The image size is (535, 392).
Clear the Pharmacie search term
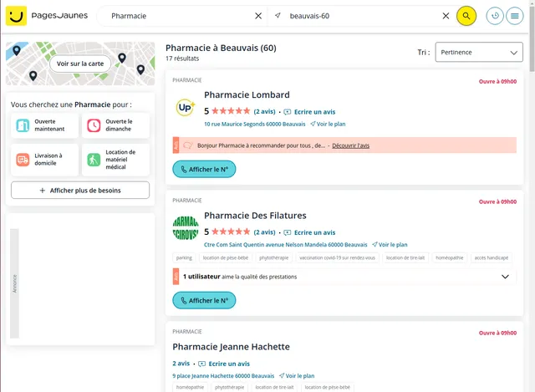click(x=258, y=16)
